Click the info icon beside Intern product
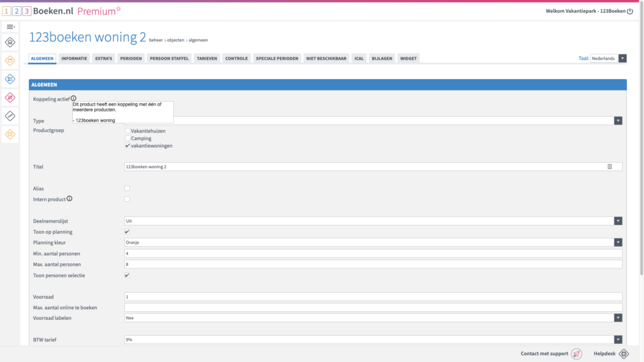 [x=69, y=199]
